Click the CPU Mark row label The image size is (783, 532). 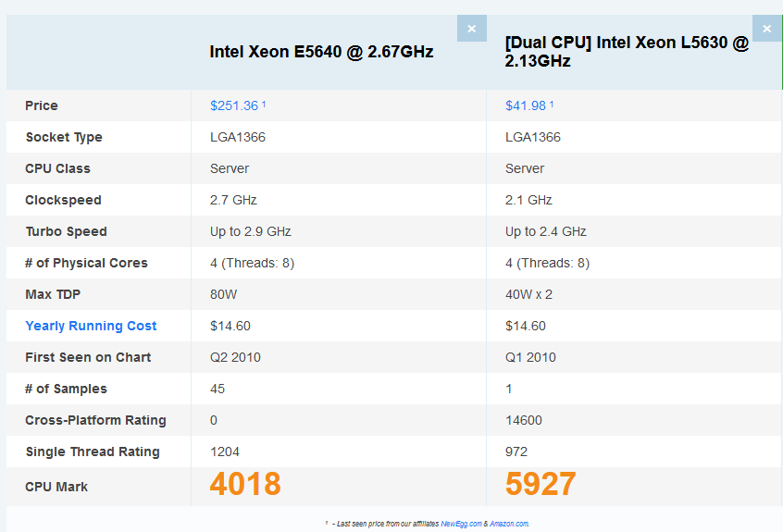(56, 487)
